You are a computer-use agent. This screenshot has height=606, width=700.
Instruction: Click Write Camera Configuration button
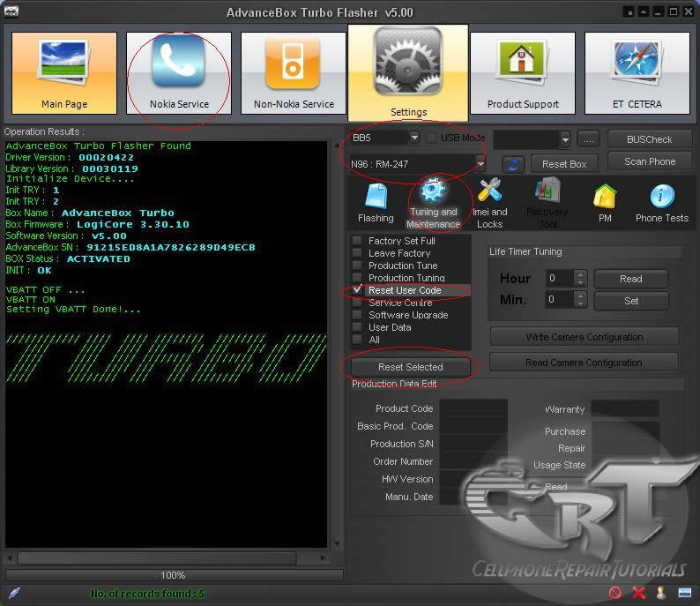[585, 337]
